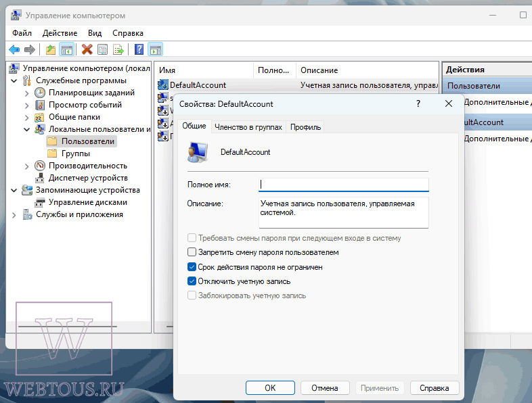532x403 pixels.
Task: Click the Back arrow toolbar icon
Action: (x=14, y=50)
